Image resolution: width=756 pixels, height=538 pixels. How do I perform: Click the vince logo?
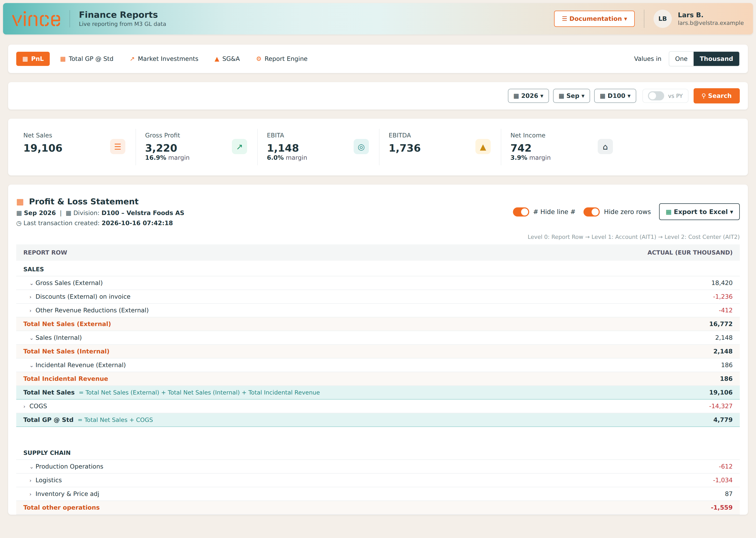tap(37, 19)
